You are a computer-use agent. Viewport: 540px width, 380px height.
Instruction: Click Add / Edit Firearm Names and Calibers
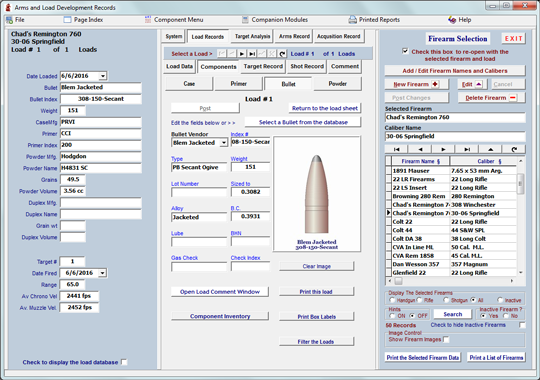pyautogui.click(x=455, y=71)
